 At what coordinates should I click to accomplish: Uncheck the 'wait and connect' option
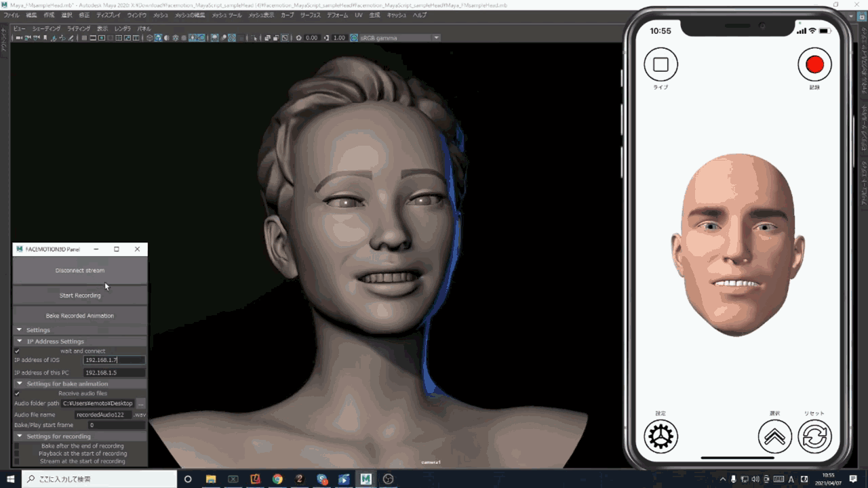[16, 350]
